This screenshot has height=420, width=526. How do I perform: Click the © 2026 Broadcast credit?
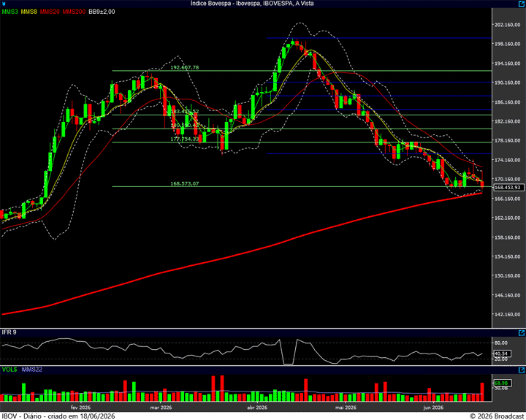498,416
